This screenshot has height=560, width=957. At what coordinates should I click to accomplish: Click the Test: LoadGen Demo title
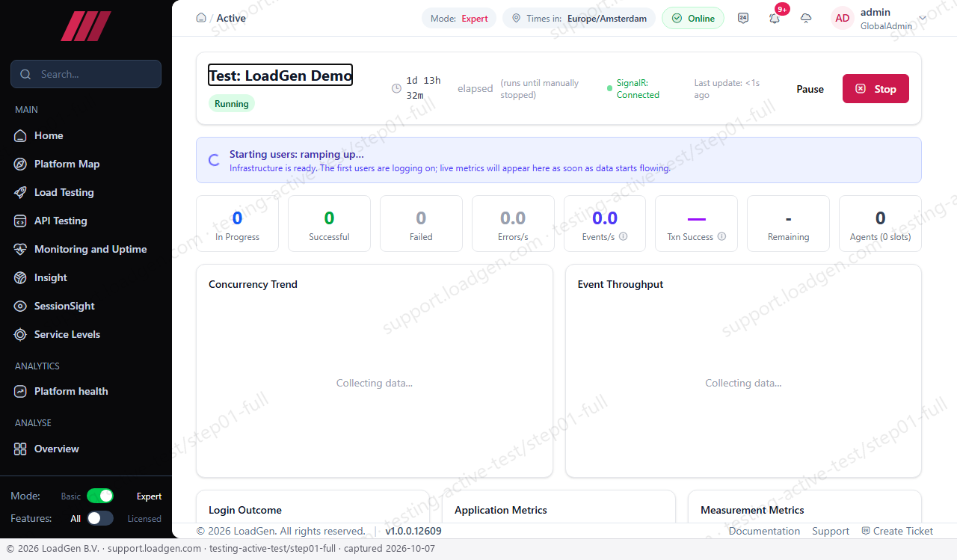point(280,75)
